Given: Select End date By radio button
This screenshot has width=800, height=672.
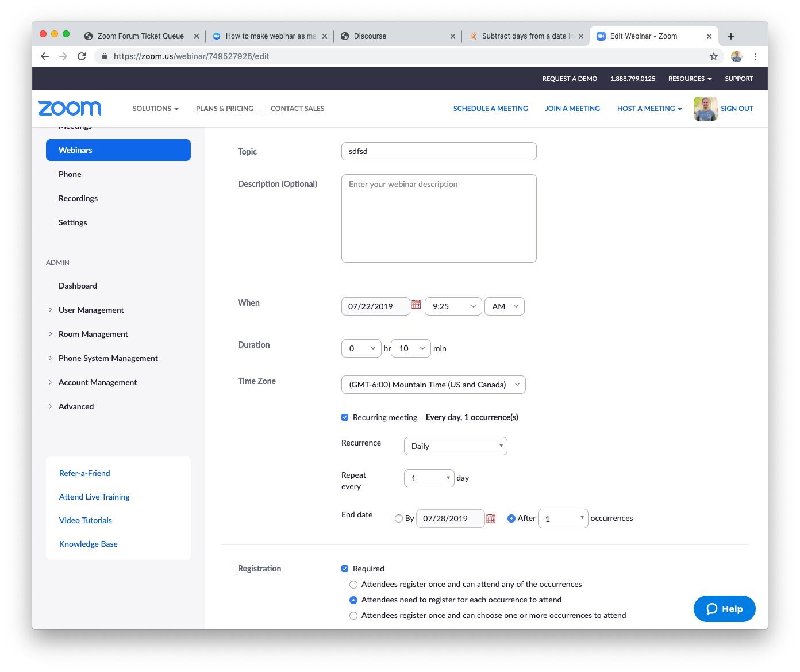Looking at the screenshot, I should point(399,519).
